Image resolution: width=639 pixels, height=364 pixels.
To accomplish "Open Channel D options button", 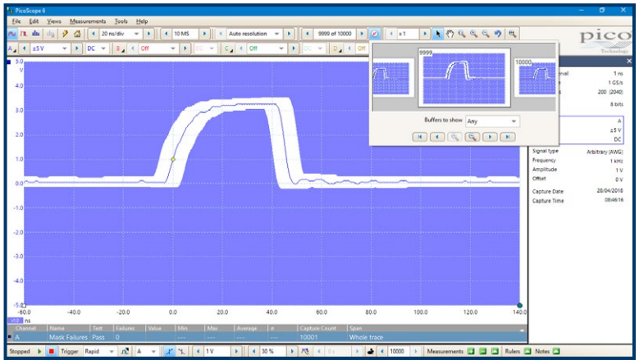I will pos(335,48).
